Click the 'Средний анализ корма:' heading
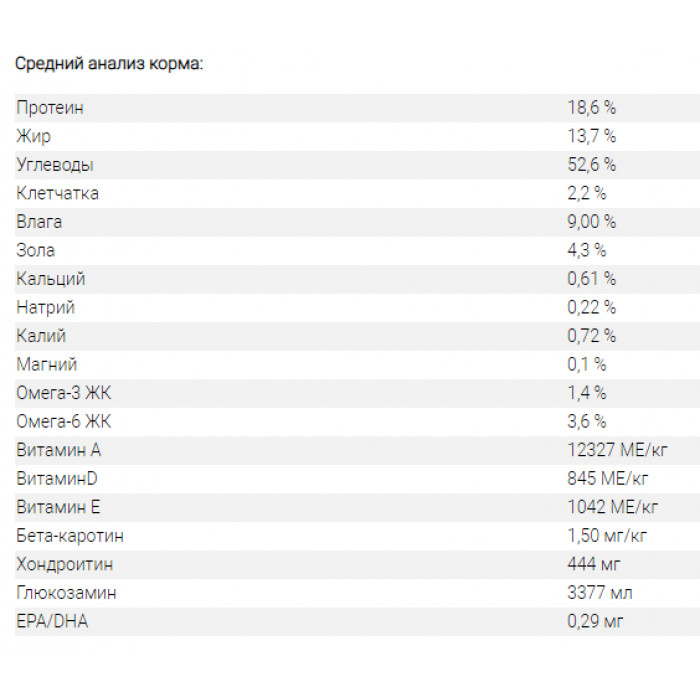 pos(109,64)
